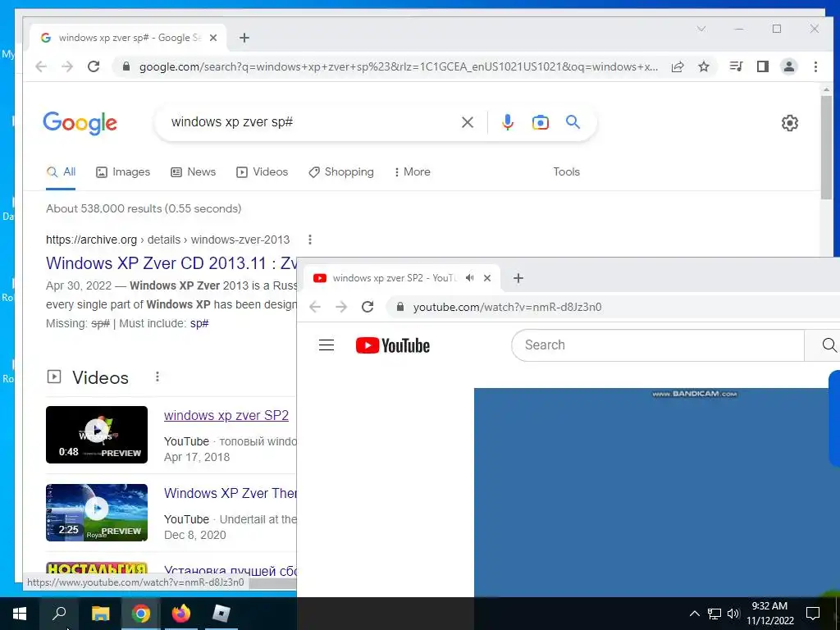Open media control in Google Chrome toolbar
Screen dimensions: 840x630
[736, 66]
